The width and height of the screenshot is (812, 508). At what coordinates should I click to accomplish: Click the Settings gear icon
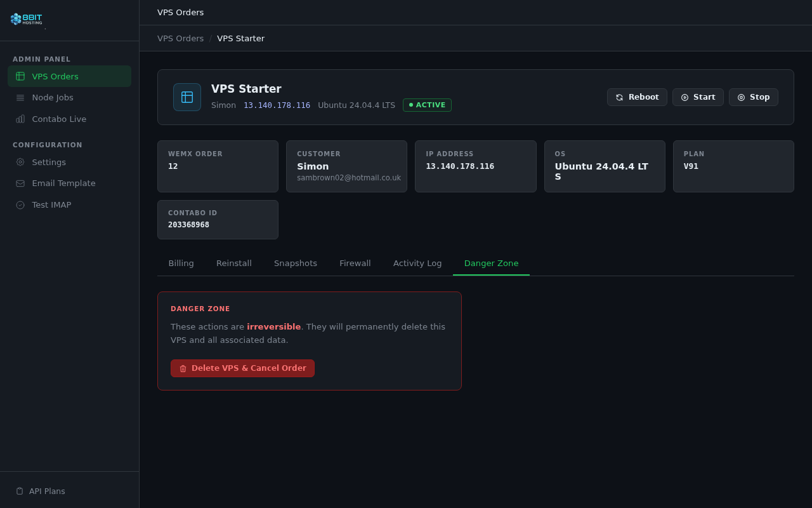[x=20, y=162]
